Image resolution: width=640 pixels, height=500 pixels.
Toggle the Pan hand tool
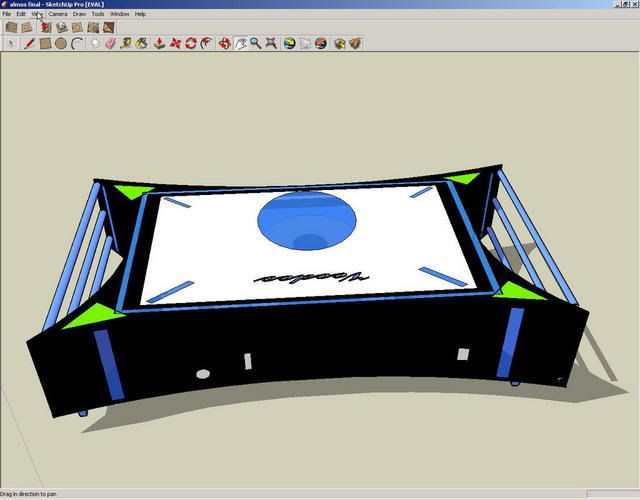[240, 44]
